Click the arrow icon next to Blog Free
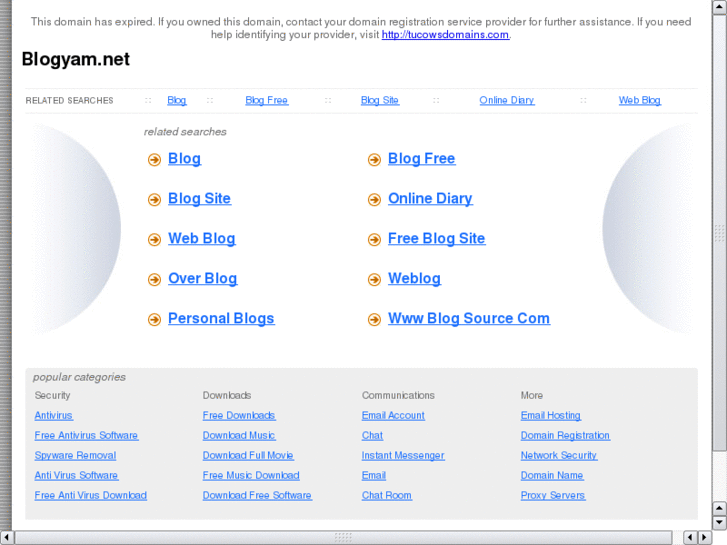Viewport: 727px width, 545px height. point(374,160)
